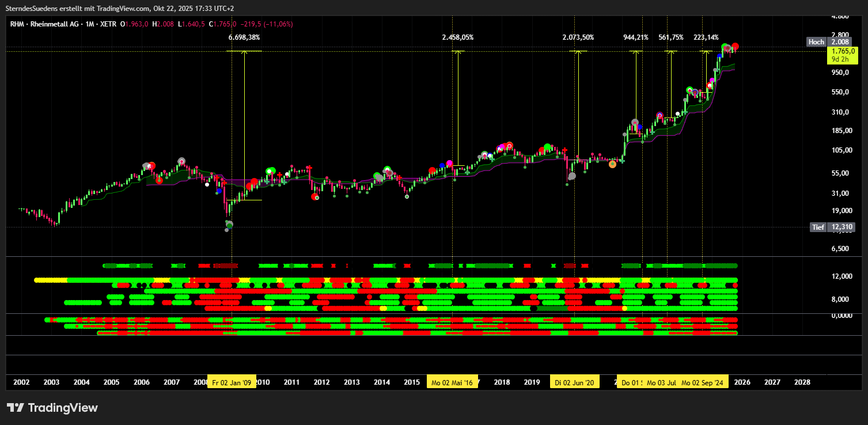Click the 944,21% measurement label
Viewport: 868px width, 425px height.
(636, 37)
